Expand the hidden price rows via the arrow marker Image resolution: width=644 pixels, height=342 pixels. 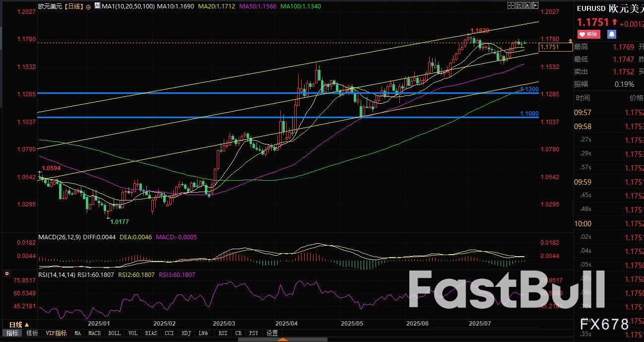[570, 42]
